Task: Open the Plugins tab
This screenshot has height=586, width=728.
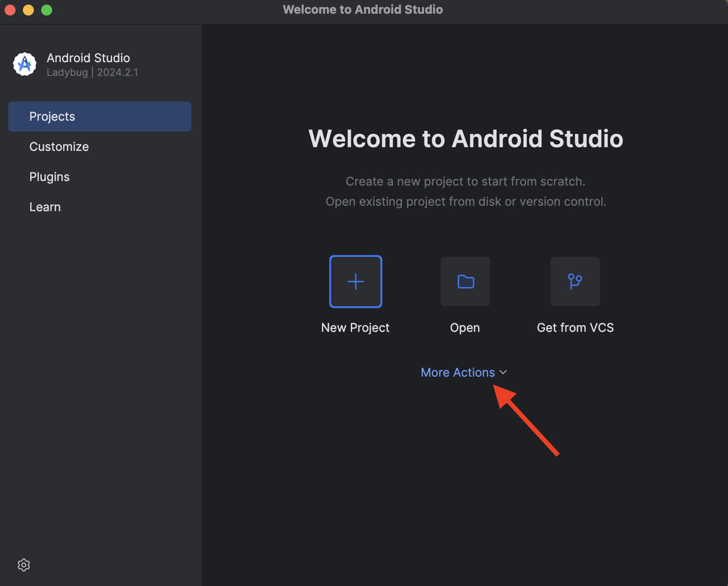Action: point(100,177)
